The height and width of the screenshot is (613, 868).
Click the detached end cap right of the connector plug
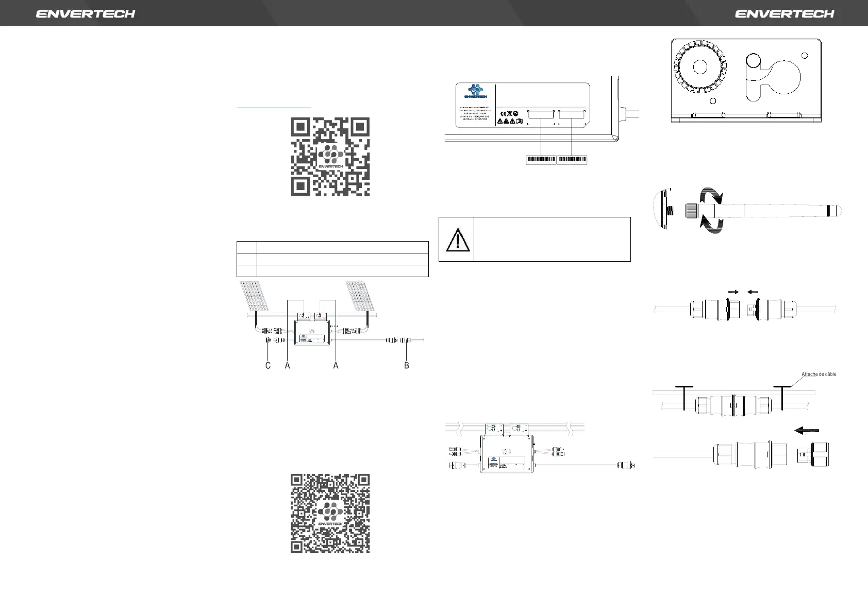tap(813, 455)
